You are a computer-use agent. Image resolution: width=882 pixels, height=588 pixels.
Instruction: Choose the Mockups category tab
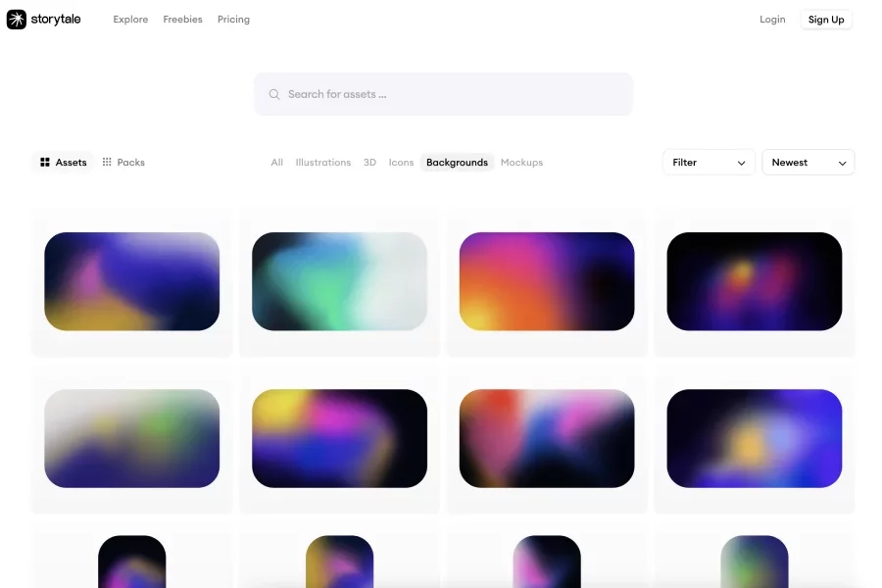(x=521, y=163)
